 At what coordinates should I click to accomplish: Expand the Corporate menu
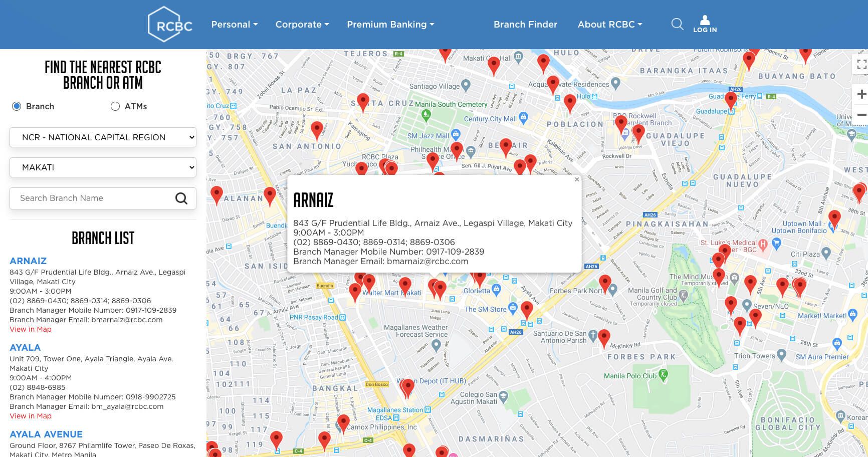[x=302, y=24]
